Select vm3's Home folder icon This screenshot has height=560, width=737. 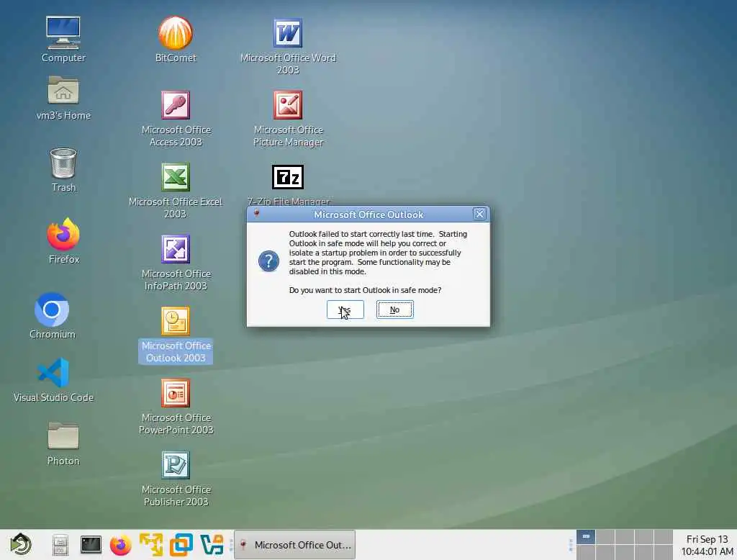(63, 90)
